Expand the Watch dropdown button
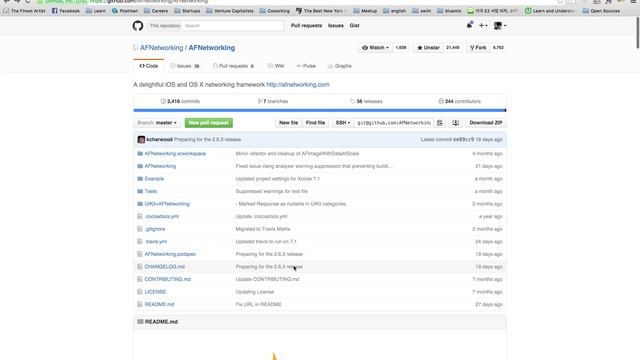This screenshot has width=640, height=360. point(375,48)
